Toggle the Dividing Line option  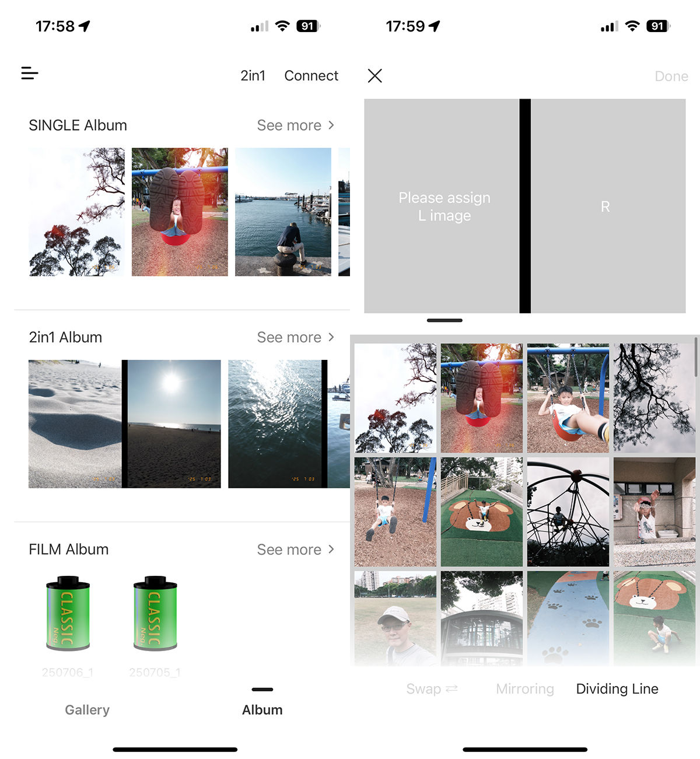[617, 689]
